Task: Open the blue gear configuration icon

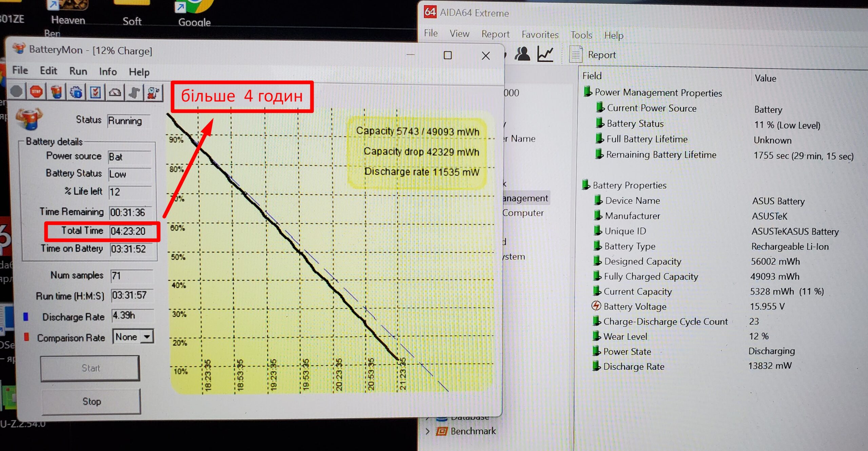Action: click(x=76, y=92)
